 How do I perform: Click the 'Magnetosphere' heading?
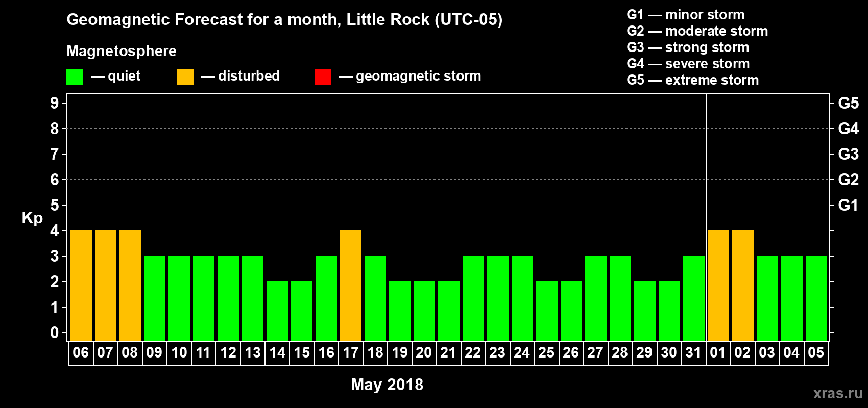coord(122,51)
